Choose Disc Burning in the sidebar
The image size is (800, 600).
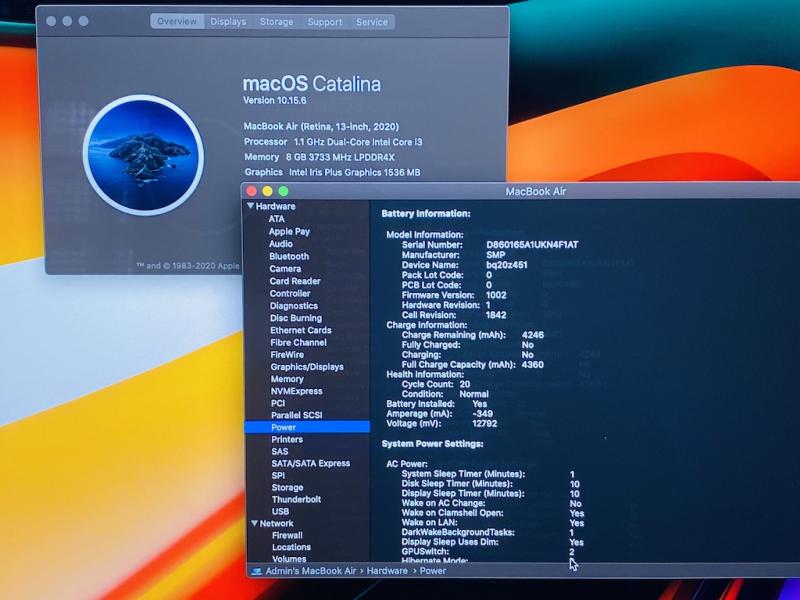click(x=296, y=318)
